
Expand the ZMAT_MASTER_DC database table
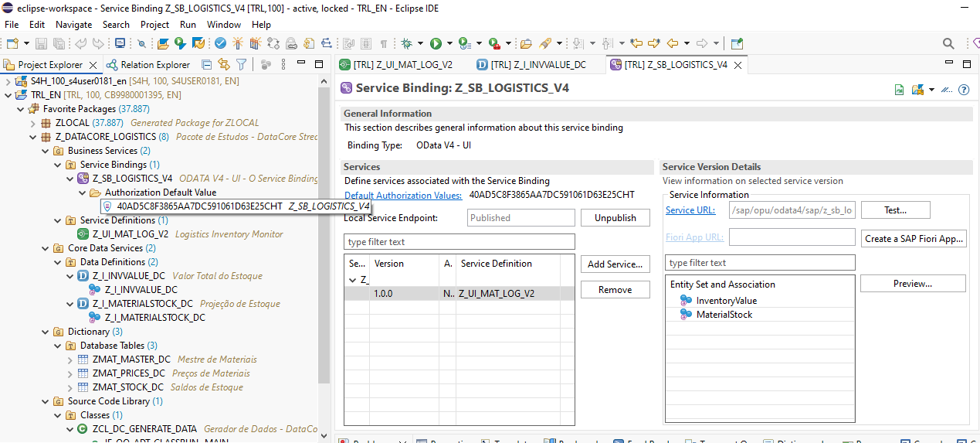[71, 360]
